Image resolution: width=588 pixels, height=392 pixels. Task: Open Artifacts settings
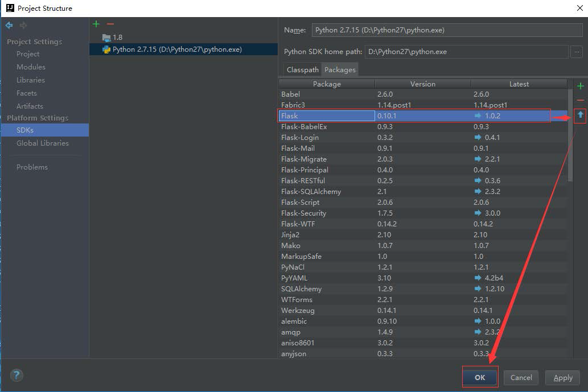point(30,106)
